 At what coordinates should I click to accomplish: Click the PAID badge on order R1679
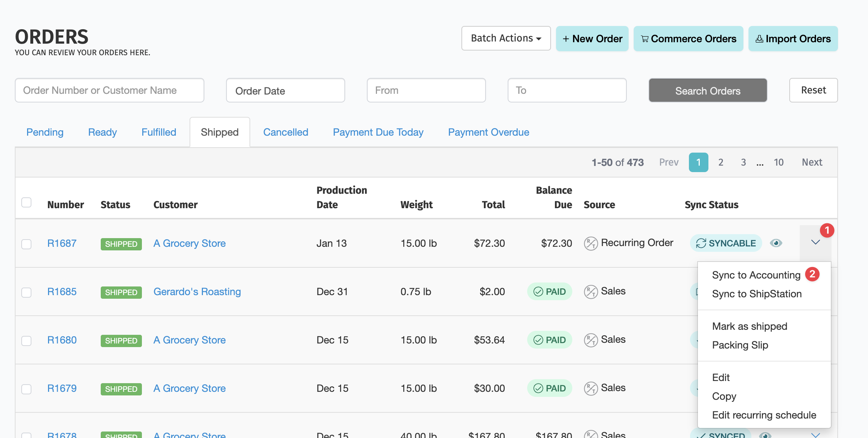tap(550, 388)
